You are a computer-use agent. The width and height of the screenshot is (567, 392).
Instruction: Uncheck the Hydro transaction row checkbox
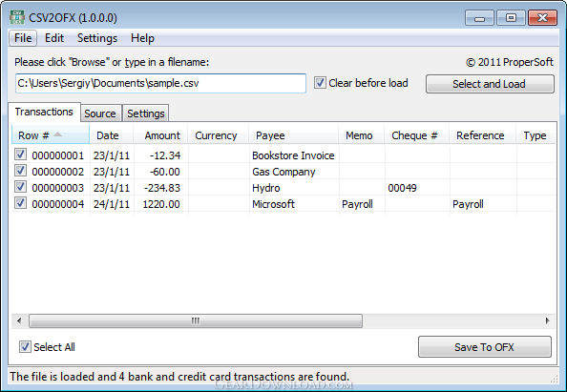[x=20, y=187]
